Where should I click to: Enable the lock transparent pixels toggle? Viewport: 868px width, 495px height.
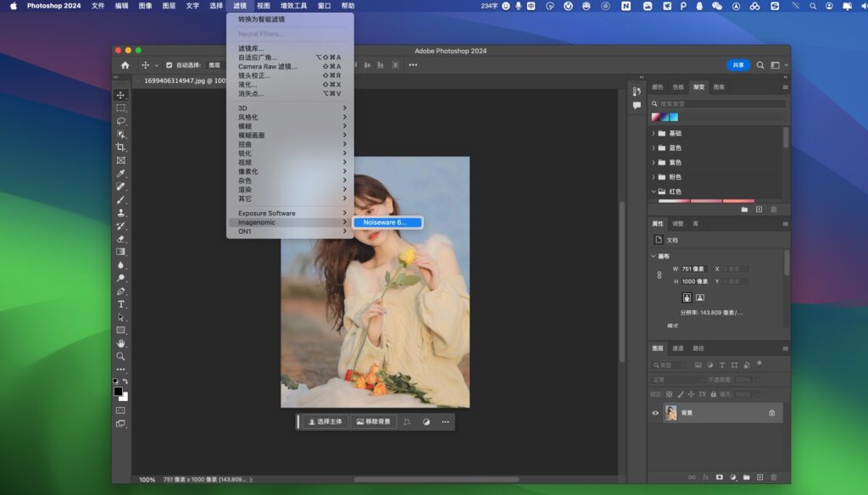[669, 394]
